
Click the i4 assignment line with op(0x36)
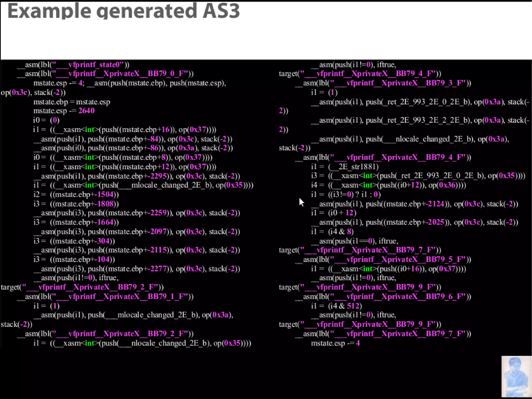[x=388, y=185]
